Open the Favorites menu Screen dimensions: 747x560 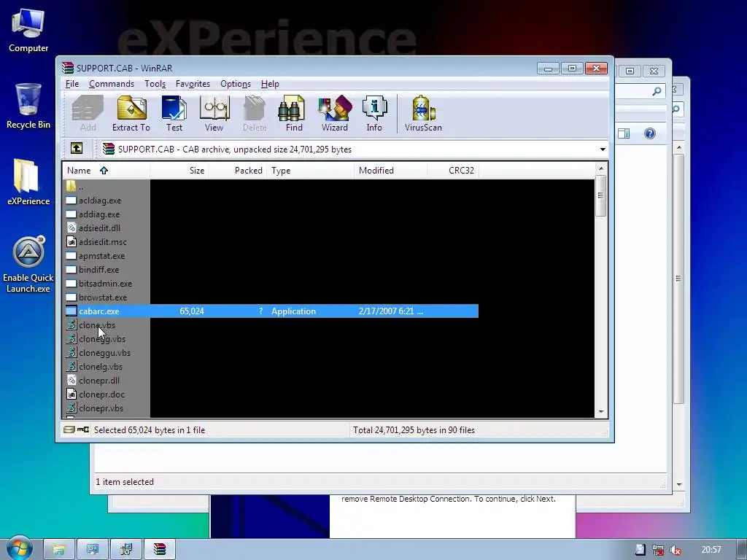[193, 84]
